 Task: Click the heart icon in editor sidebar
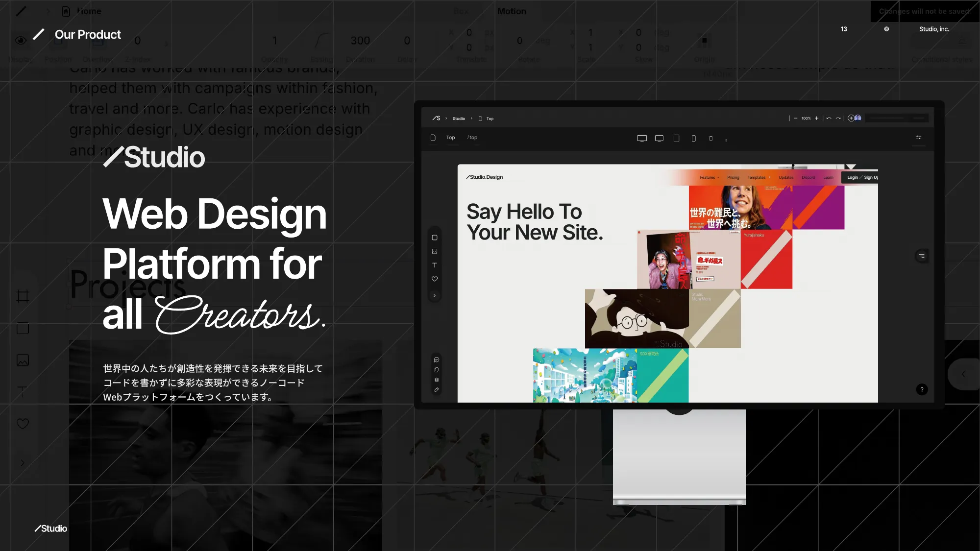435,279
